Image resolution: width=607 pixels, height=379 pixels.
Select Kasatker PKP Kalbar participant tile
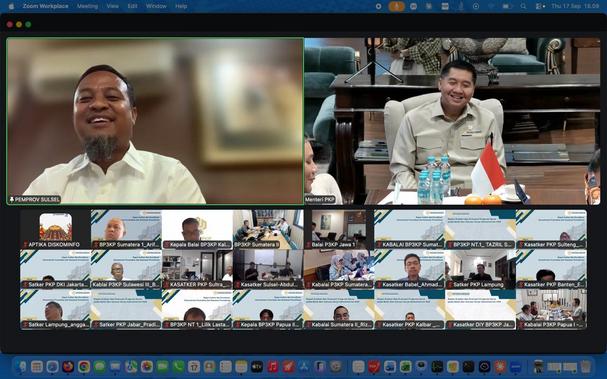point(410,309)
